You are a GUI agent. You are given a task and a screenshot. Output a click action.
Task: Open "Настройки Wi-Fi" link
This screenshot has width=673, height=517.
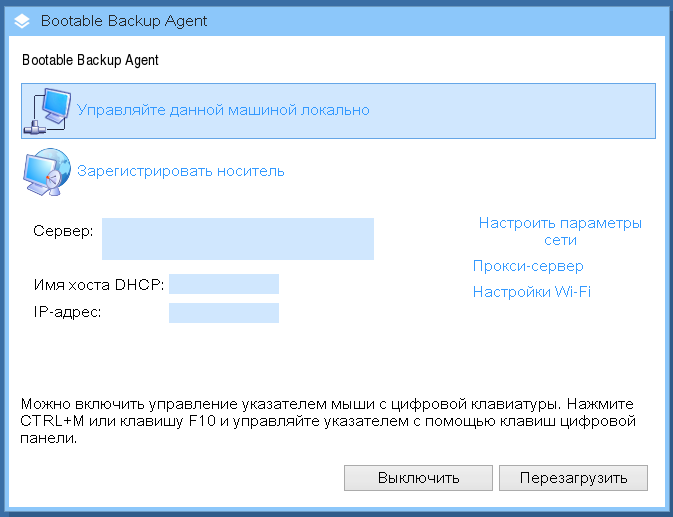532,292
